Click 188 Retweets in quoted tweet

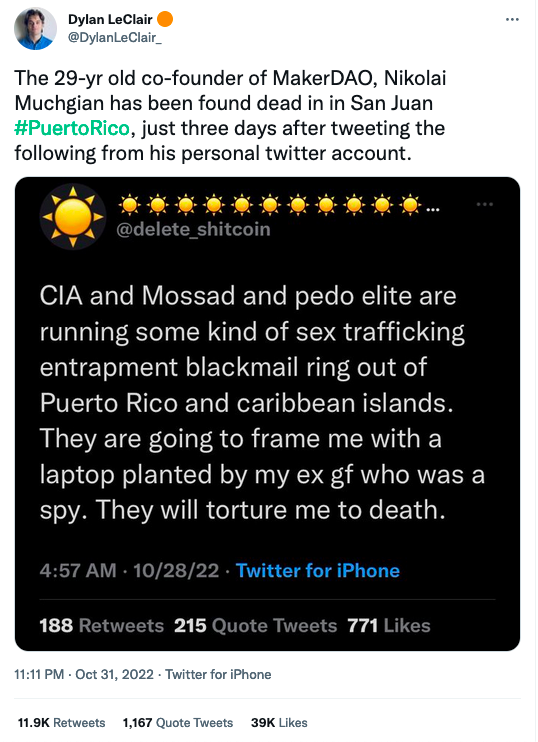101,626
